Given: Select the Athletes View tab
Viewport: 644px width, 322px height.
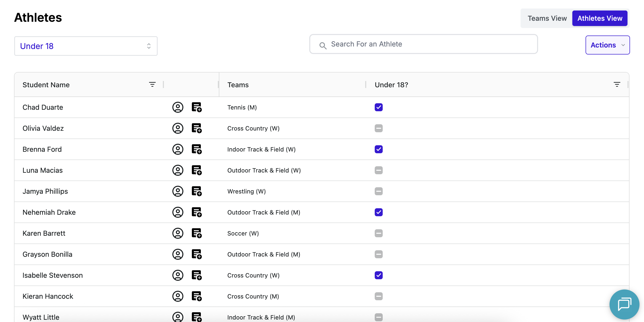Looking at the screenshot, I should point(600,18).
